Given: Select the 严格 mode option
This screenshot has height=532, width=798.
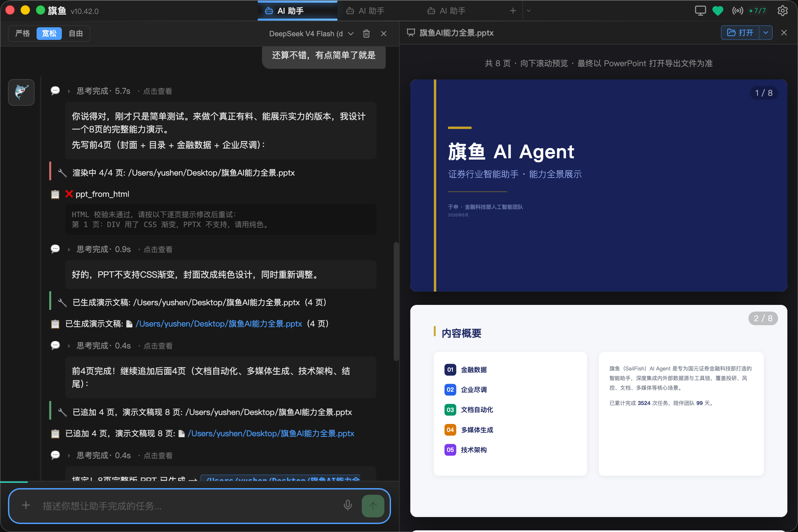Looking at the screenshot, I should (22, 33).
